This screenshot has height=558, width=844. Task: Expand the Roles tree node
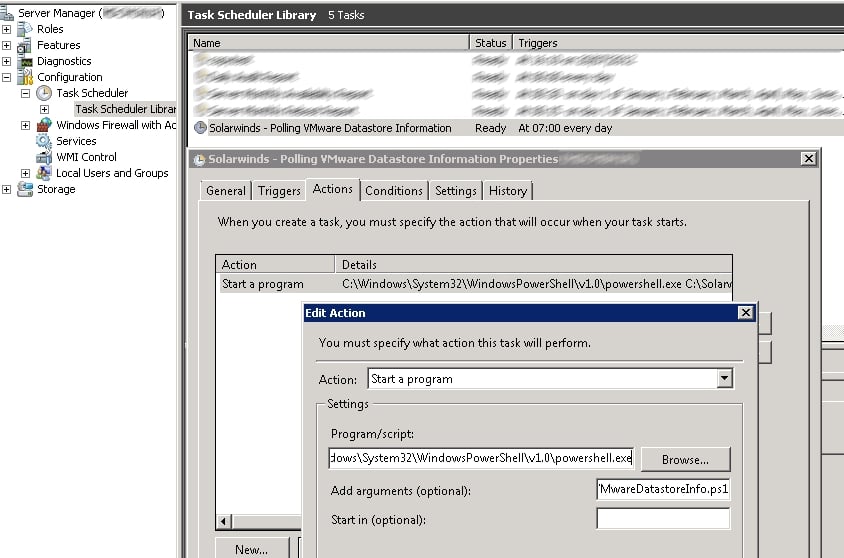tap(6, 29)
